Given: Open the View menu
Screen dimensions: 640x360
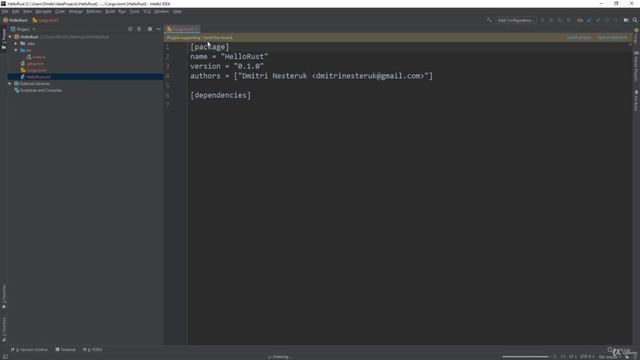Looking at the screenshot, I should (27, 11).
